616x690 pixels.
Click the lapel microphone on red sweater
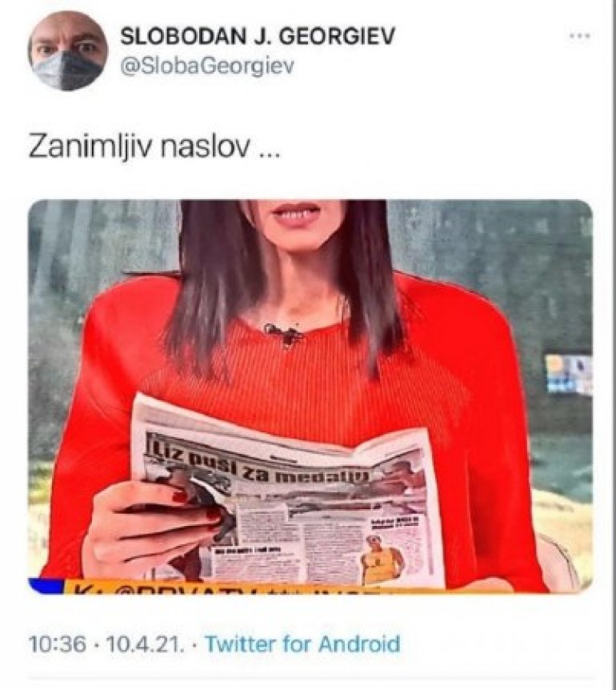[x=285, y=335]
